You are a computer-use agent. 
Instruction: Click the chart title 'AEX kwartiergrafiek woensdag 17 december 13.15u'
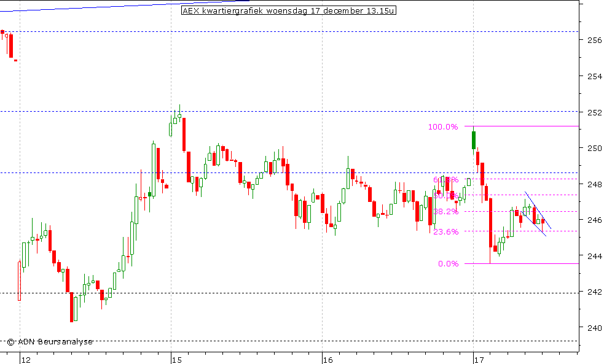[289, 10]
